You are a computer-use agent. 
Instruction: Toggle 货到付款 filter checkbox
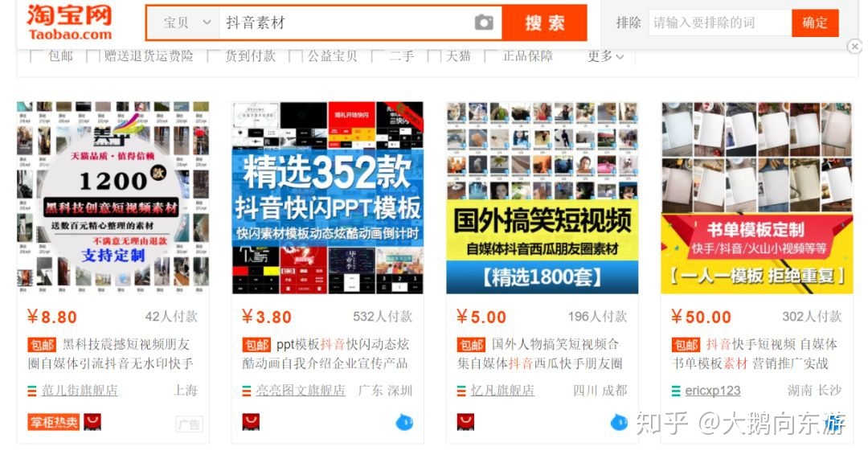click(214, 56)
